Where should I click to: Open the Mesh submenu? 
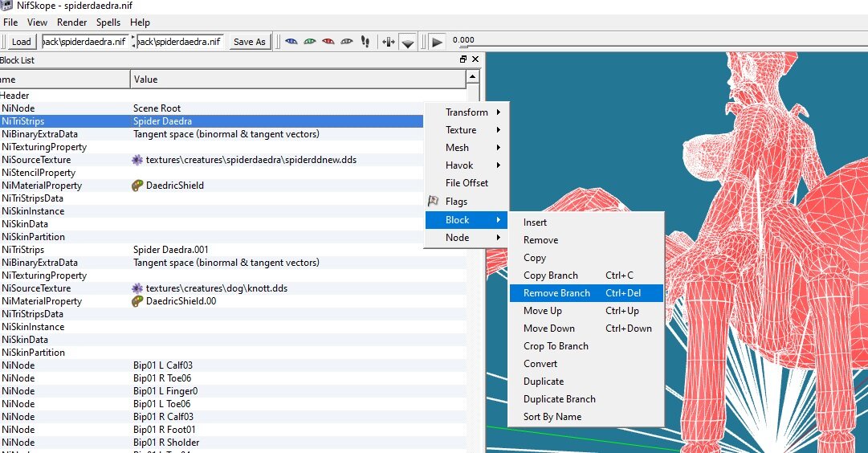[467, 148]
